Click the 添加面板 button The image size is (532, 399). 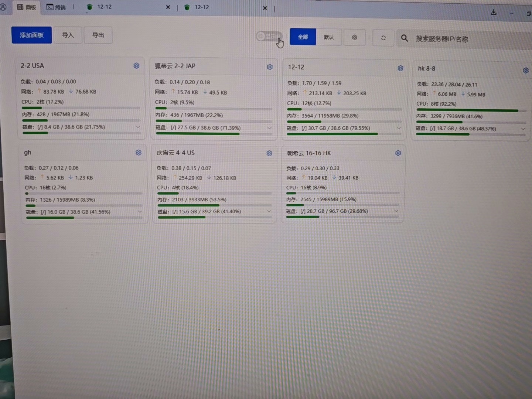[x=32, y=35]
